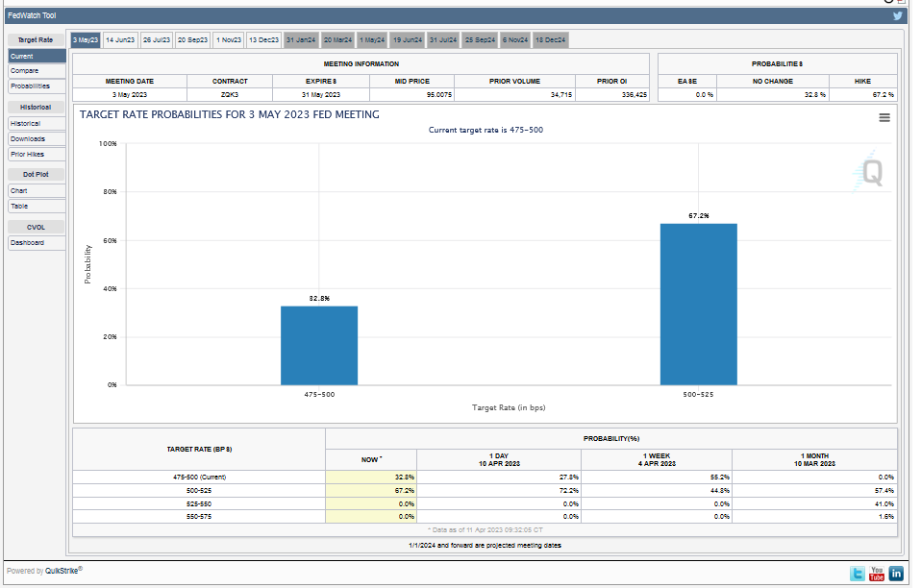Screen dimensions: 921x588
Task: Click the 1 WEEK 4 APR 2023 header
Action: (x=657, y=459)
